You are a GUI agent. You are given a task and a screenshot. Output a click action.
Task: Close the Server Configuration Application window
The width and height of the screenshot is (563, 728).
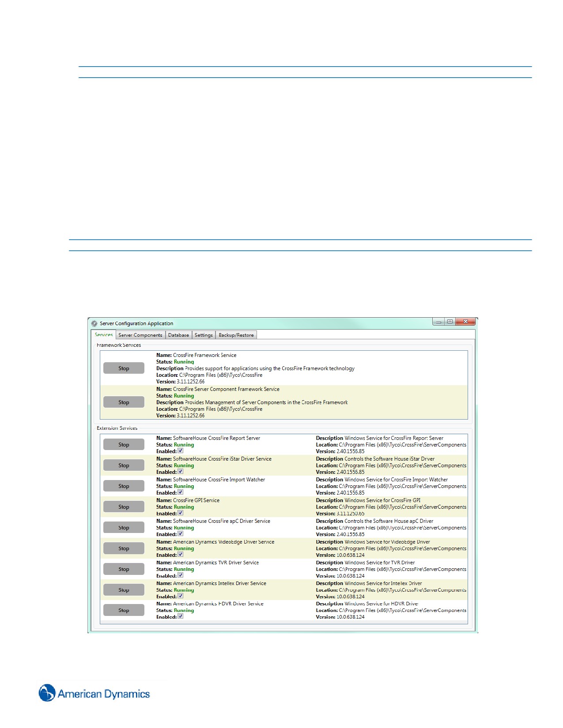465,322
